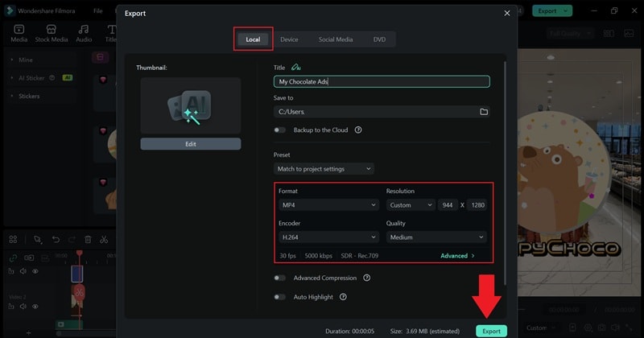Open help for Backup to the Cloud
Viewport: 644px width, 338px height.
pyautogui.click(x=358, y=130)
